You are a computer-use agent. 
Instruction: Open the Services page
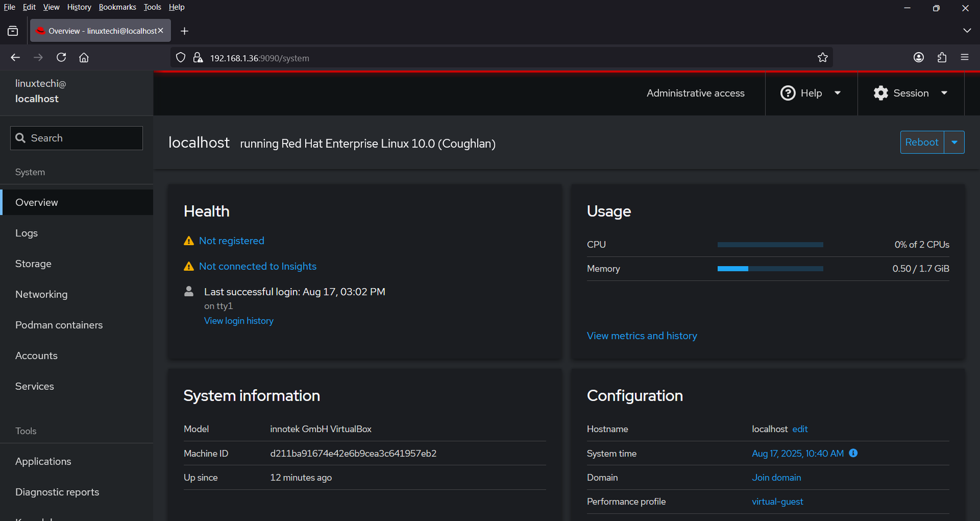[x=77, y=386]
